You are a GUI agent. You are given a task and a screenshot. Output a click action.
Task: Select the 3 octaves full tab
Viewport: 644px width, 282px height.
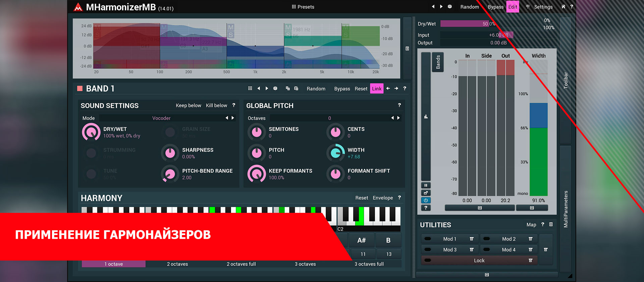point(369,264)
